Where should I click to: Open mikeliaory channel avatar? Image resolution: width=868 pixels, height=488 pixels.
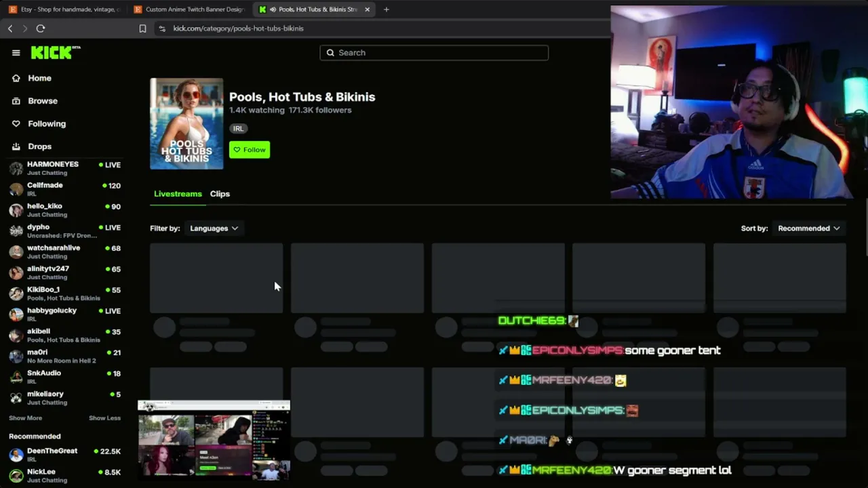coord(16,398)
